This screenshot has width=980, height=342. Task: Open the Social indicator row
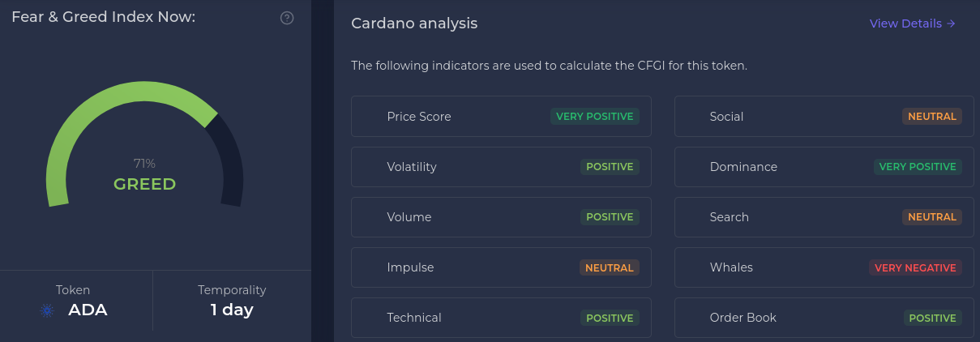[x=824, y=117]
